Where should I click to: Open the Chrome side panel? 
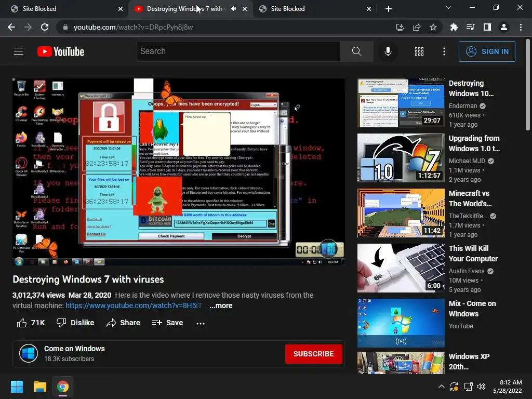pyautogui.click(x=487, y=27)
